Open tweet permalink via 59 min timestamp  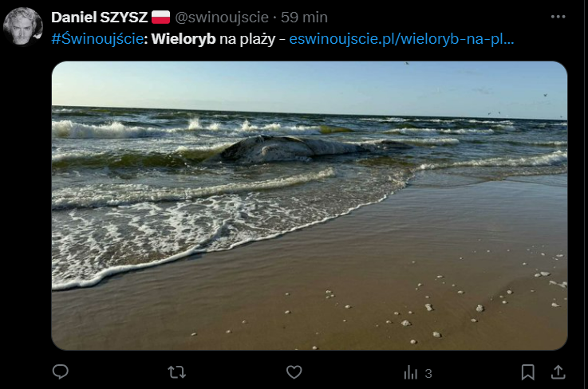click(304, 18)
